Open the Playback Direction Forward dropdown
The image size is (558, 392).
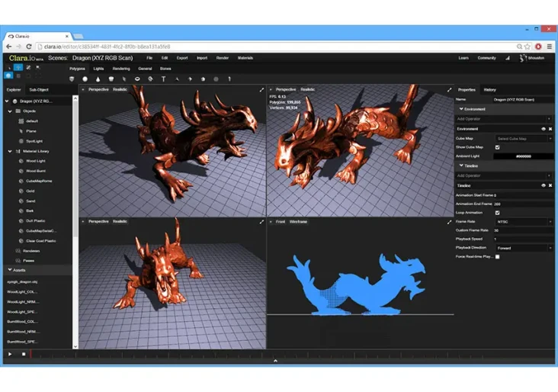click(x=524, y=248)
